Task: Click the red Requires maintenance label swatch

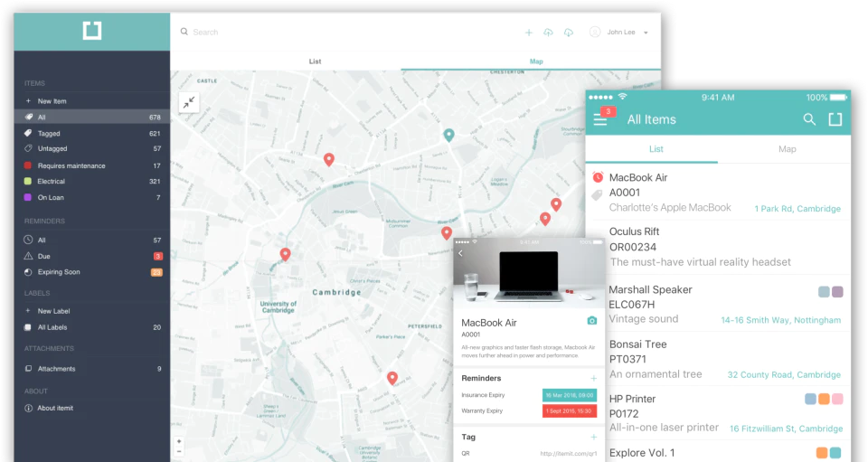Action: pos(28,165)
